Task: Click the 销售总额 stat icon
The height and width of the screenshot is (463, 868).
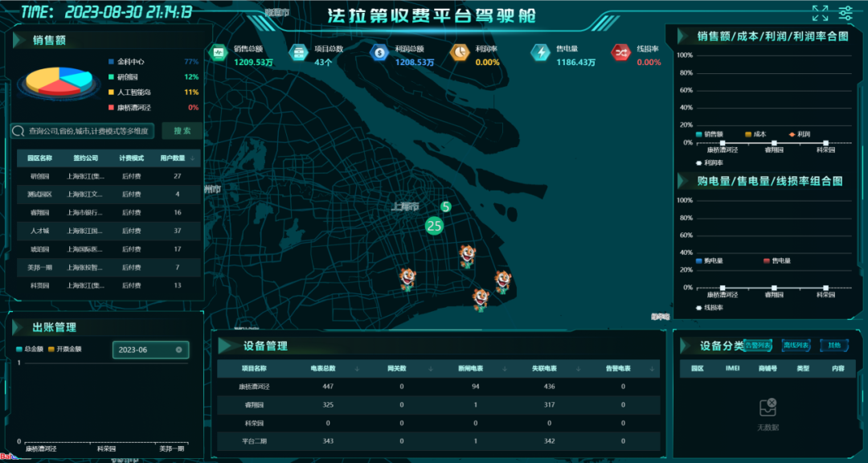Action: point(218,52)
